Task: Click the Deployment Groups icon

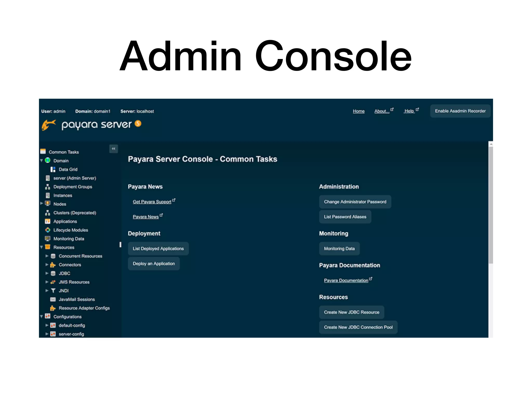Action: (48, 187)
